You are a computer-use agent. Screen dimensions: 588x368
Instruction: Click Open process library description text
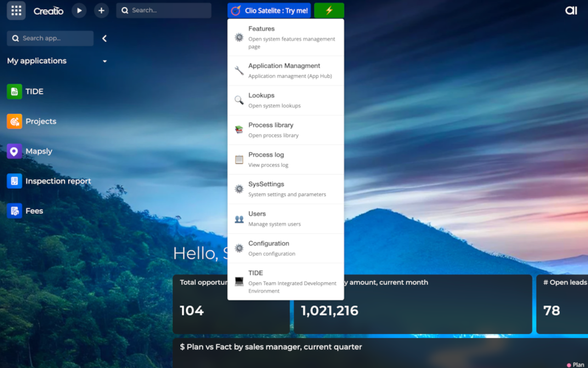coord(273,135)
